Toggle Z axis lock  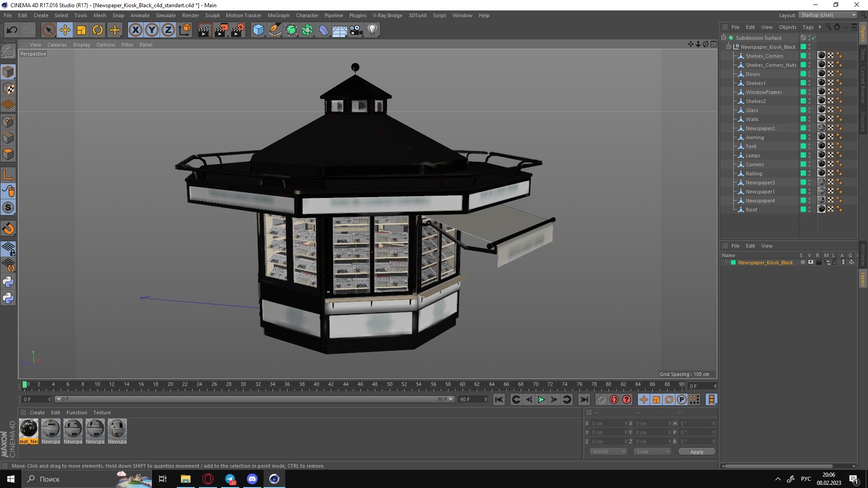pyautogui.click(x=168, y=30)
